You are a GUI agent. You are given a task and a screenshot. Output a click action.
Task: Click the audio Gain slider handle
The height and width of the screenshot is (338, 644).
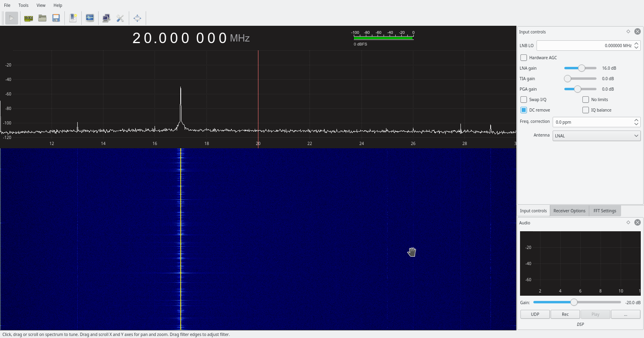(574, 302)
